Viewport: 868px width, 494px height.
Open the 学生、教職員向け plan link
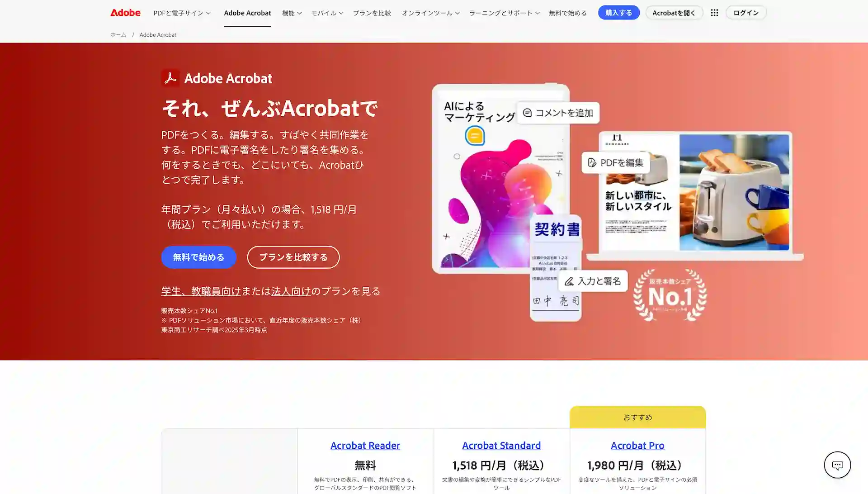(201, 291)
